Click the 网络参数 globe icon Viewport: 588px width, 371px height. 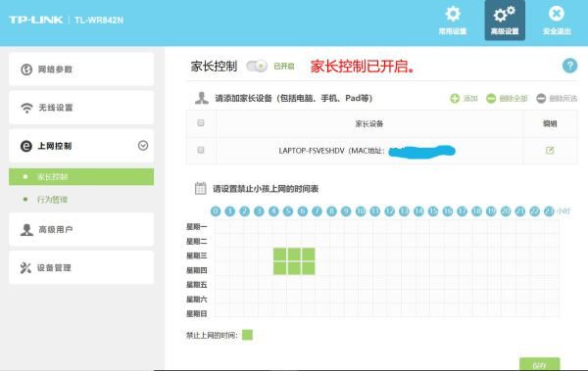[26, 70]
